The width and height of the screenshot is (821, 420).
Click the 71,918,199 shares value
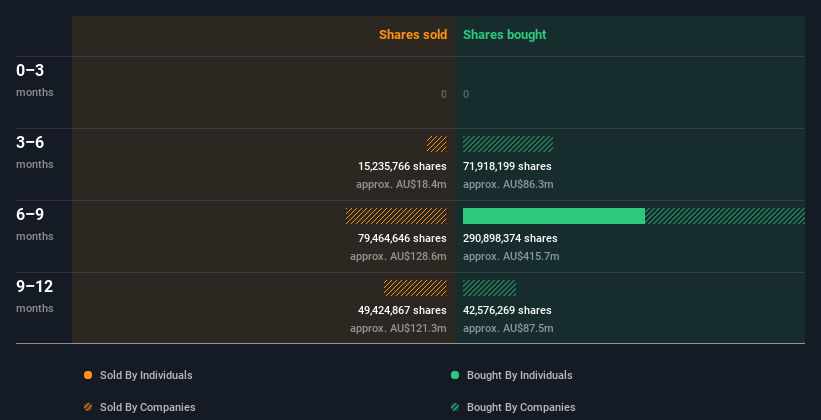coord(507,166)
